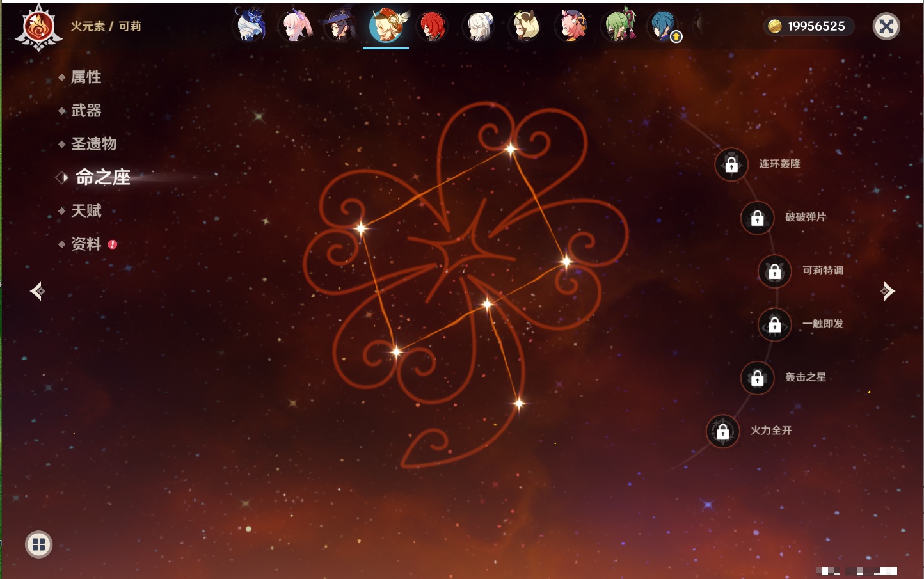Select the pink-haired Kokomi avatar

click(x=296, y=26)
